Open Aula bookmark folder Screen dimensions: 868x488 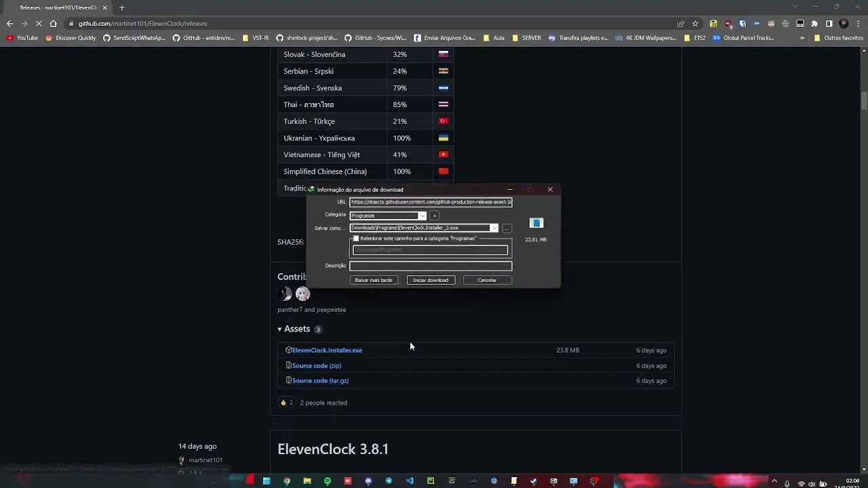pos(494,38)
